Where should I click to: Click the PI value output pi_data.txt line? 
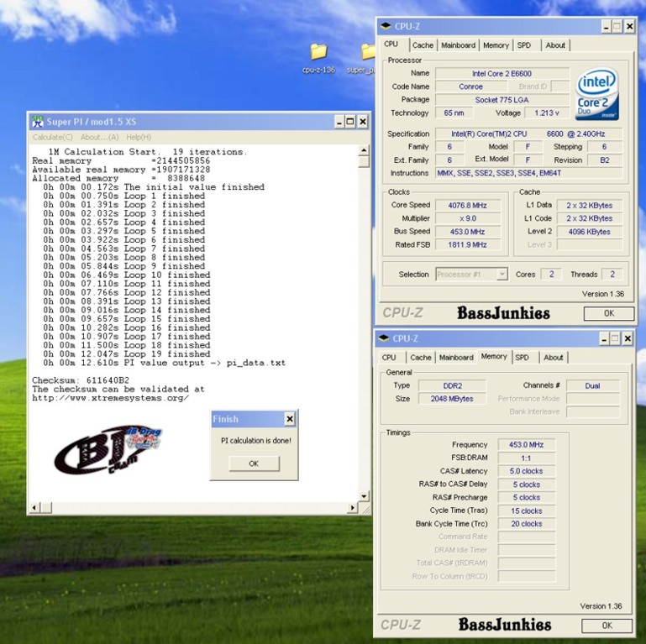point(164,364)
